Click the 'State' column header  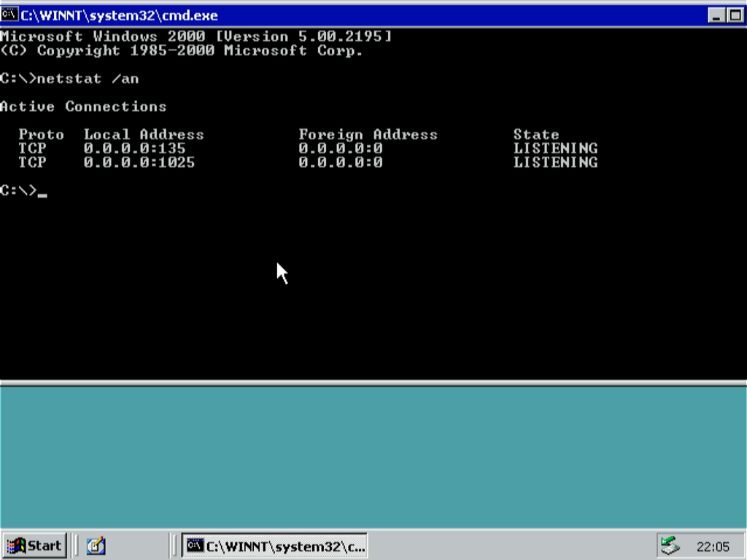pyautogui.click(x=536, y=135)
